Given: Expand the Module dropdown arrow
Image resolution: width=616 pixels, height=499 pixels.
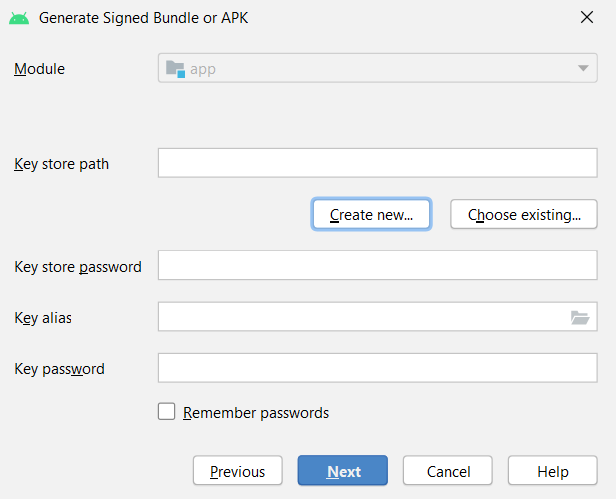Looking at the screenshot, I should (x=582, y=69).
